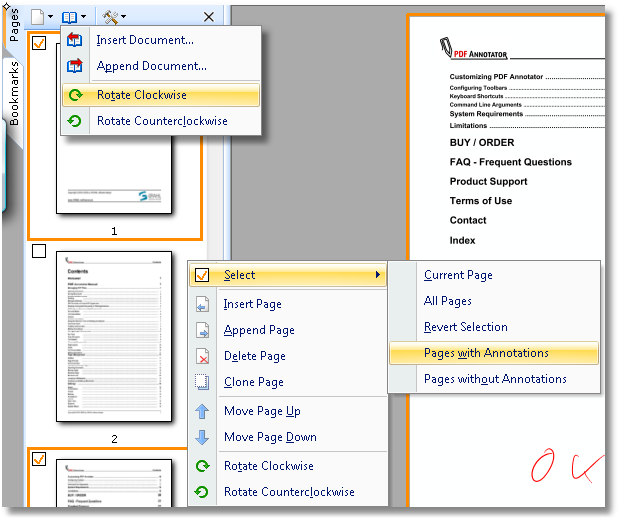Switch to the Bookmarks sidebar tab
The width and height of the screenshot is (619, 521).
point(14,92)
